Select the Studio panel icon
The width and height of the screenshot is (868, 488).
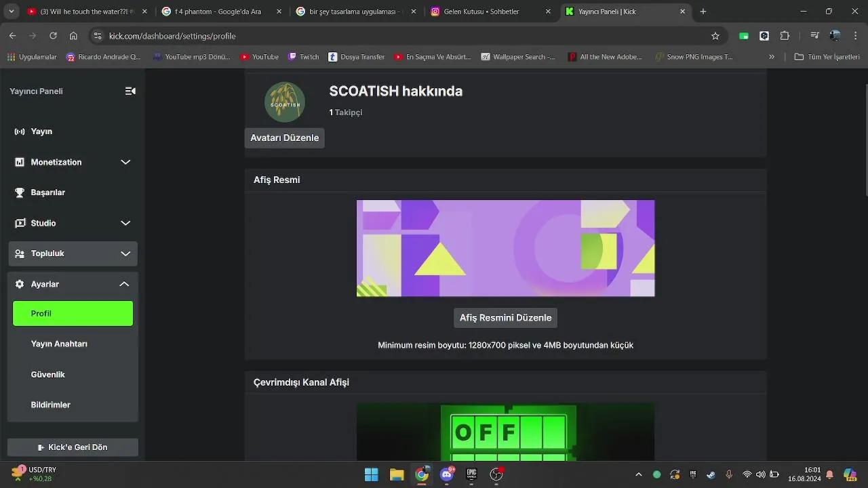pos(20,223)
